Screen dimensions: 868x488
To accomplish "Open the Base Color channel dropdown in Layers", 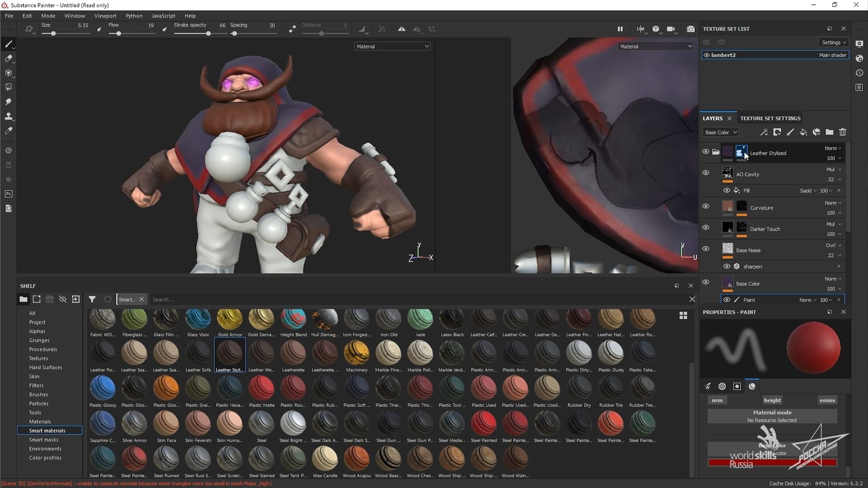I will click(x=720, y=132).
